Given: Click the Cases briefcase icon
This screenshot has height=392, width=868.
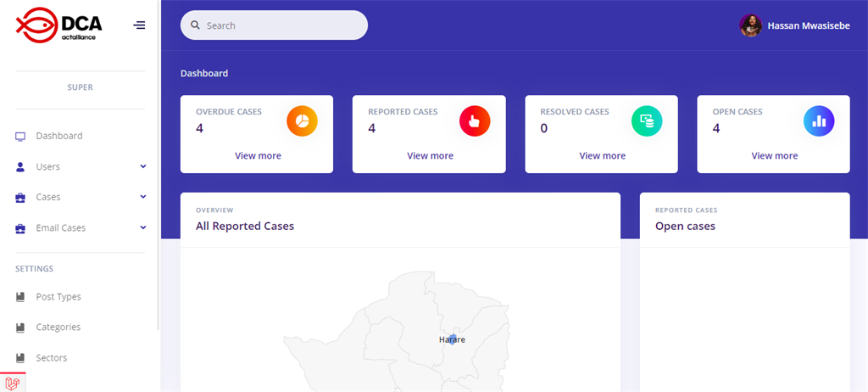Looking at the screenshot, I should pyautogui.click(x=20, y=198).
